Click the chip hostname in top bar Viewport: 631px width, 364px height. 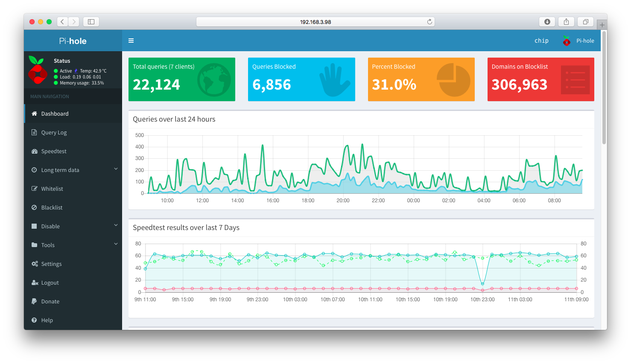[x=541, y=41]
